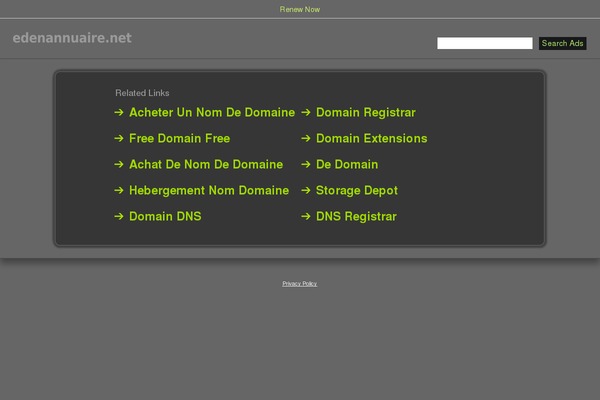Image resolution: width=600 pixels, height=400 pixels.
Task: Click arrow icon beside De Domain
Action: (306, 164)
